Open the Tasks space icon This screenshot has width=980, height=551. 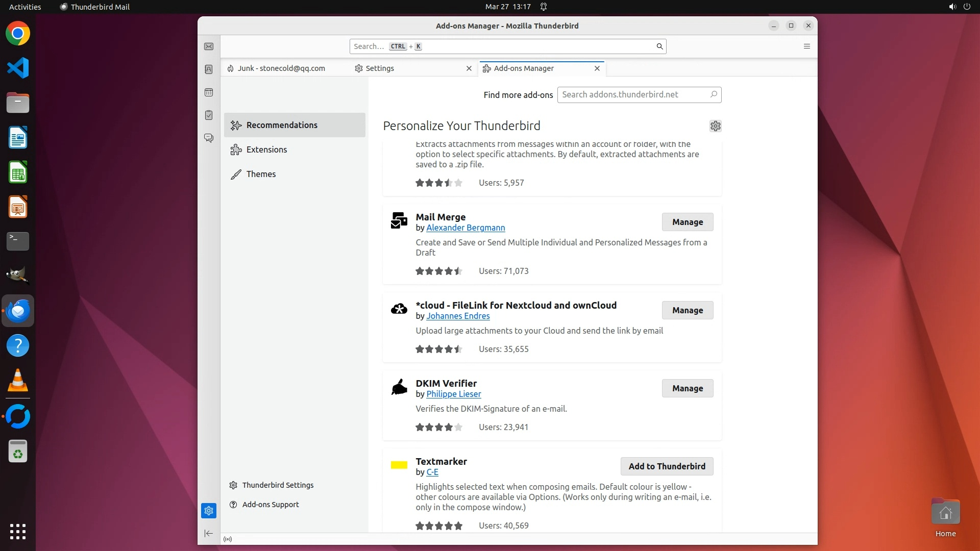click(x=209, y=115)
